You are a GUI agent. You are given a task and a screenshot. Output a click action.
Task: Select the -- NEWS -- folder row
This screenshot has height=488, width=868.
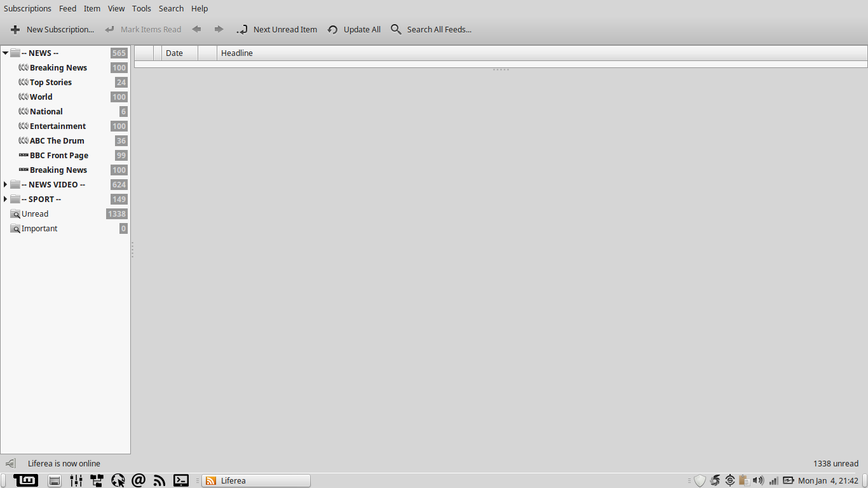point(65,53)
